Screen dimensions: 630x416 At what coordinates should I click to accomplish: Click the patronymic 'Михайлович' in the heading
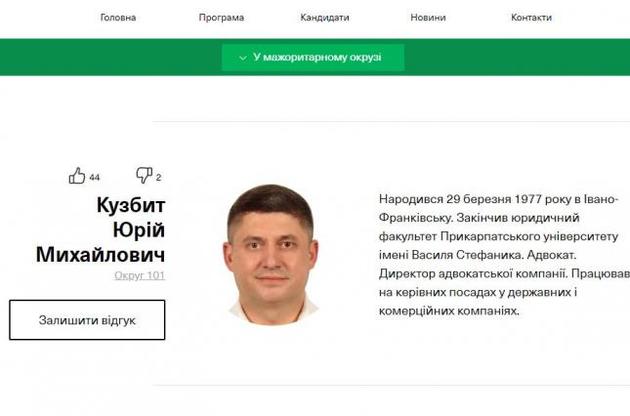click(x=100, y=254)
